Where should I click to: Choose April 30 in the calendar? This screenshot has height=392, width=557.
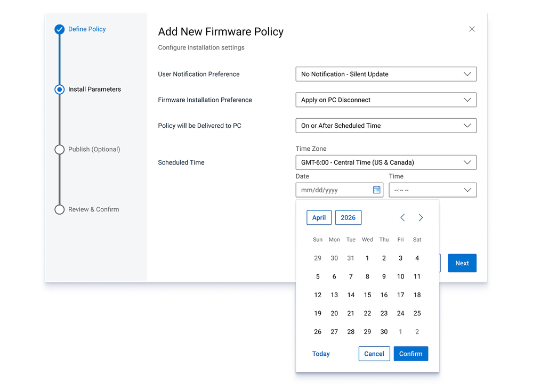(384, 332)
